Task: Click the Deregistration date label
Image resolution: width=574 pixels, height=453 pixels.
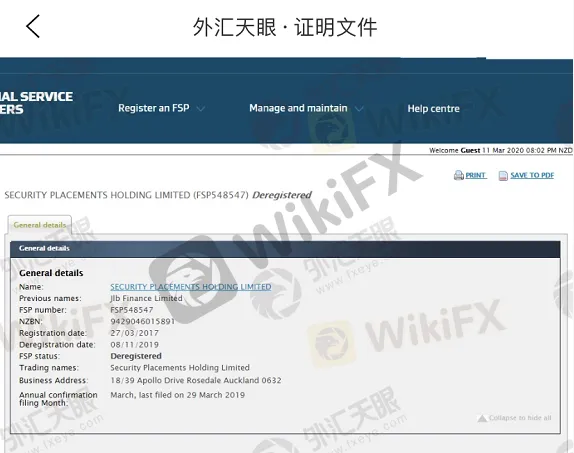Action: tap(57, 345)
